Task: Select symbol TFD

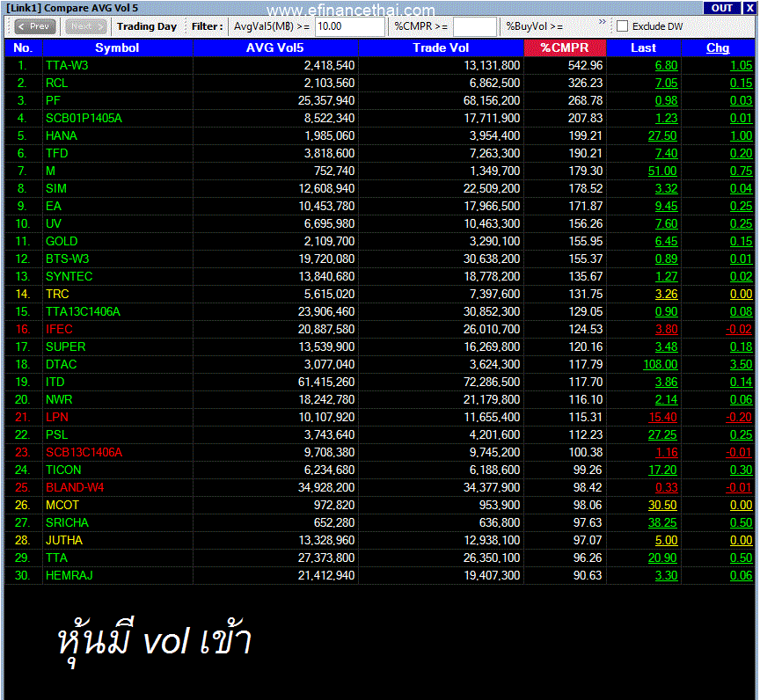Action: coord(56,154)
